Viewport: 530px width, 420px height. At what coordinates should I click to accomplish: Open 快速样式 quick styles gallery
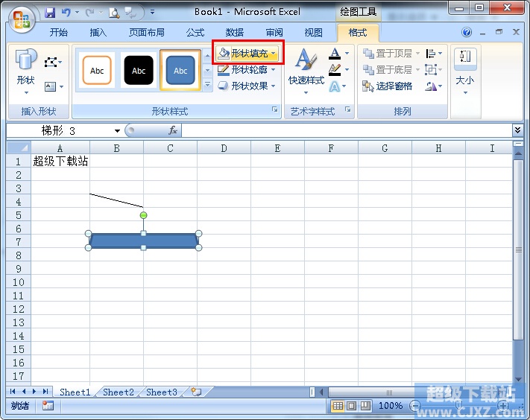click(306, 71)
